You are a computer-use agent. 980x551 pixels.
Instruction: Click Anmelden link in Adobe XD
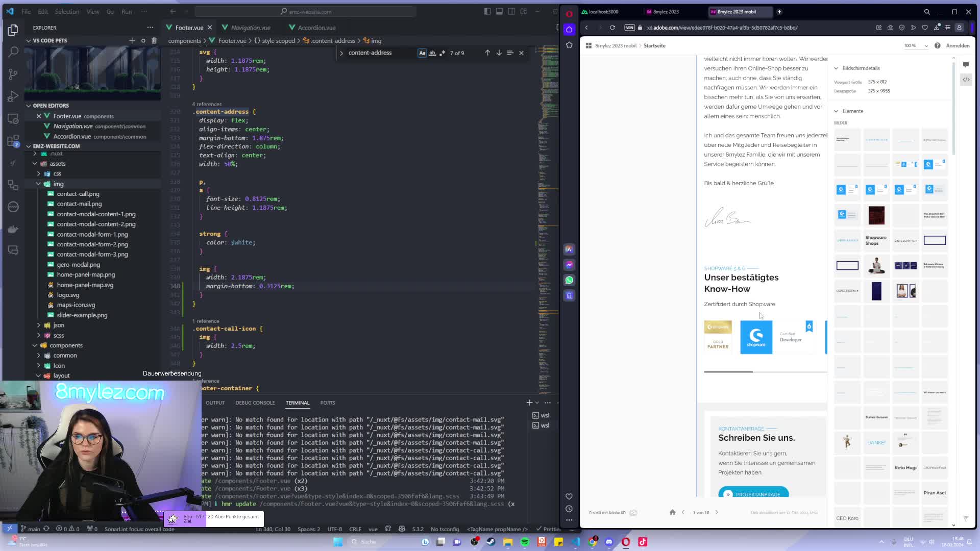(x=958, y=46)
